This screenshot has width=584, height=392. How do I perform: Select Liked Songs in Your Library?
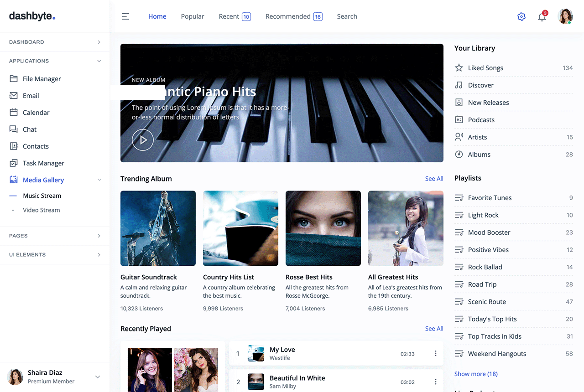[485, 68]
